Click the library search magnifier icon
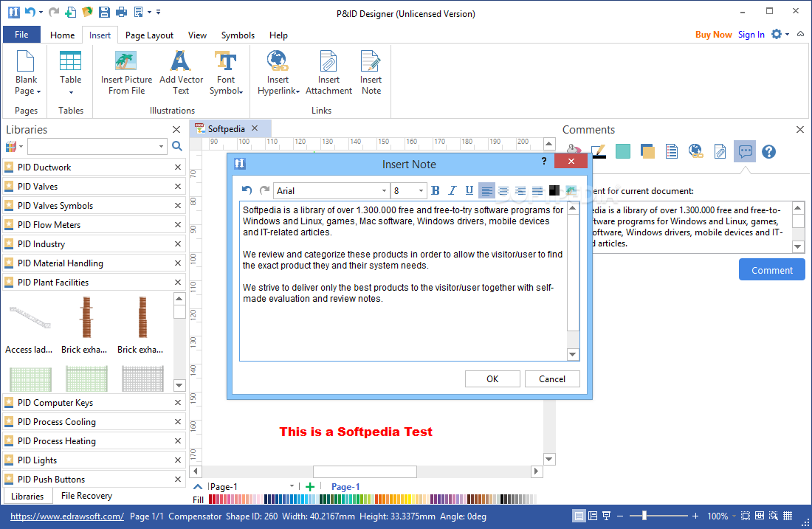The image size is (812, 529). point(177,147)
